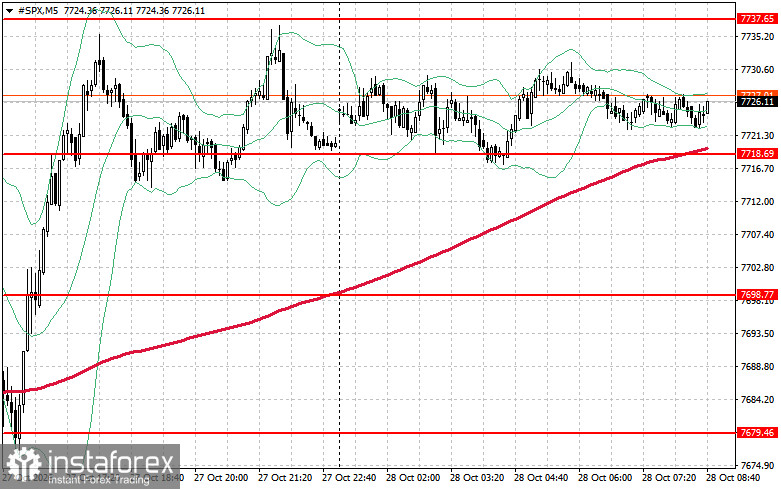Click the 7735.20 price scale value
This screenshot has height=489, width=781.
click(758, 37)
